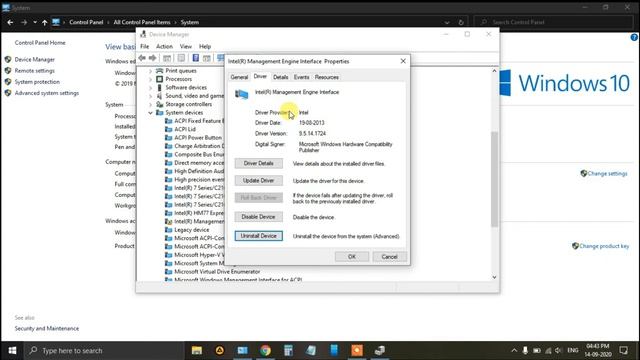The height and width of the screenshot is (360, 640).
Task: Click the Software devices icon
Action: pos(160,87)
